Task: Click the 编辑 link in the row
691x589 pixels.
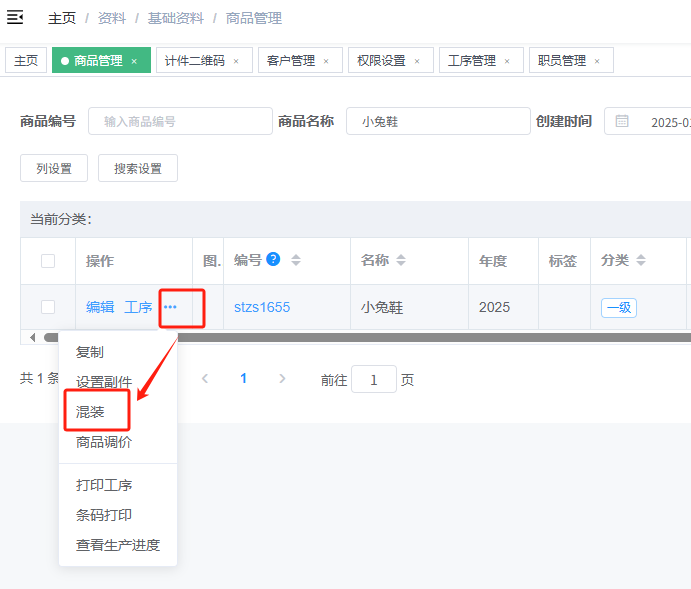Action: [x=100, y=307]
